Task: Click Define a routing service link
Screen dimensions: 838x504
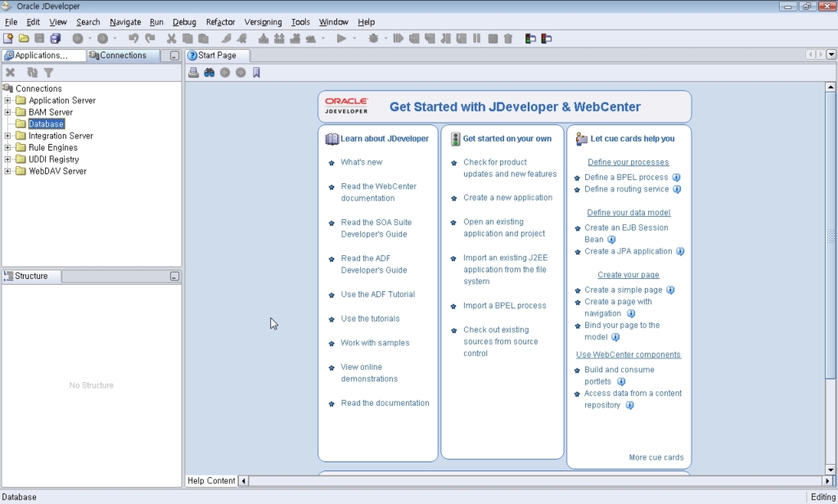Action: (x=626, y=189)
